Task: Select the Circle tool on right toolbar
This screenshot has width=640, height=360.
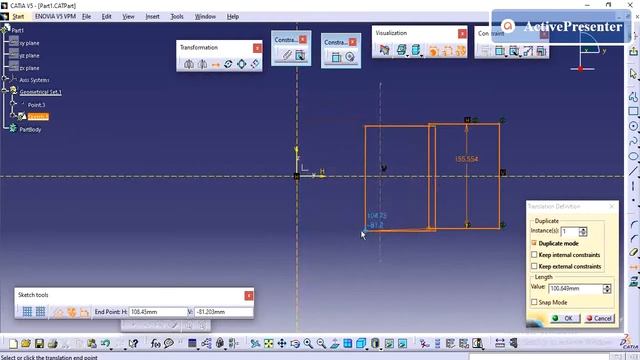Action: point(633,126)
